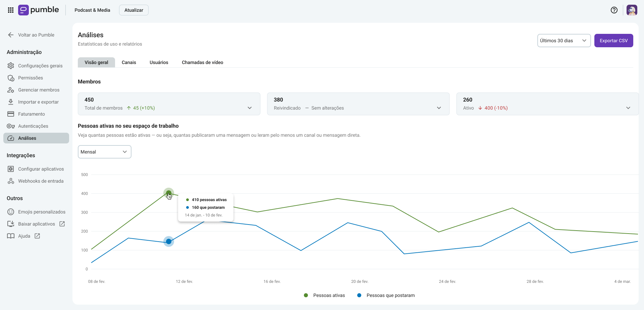Click the Análises gauge icon

click(x=11, y=138)
